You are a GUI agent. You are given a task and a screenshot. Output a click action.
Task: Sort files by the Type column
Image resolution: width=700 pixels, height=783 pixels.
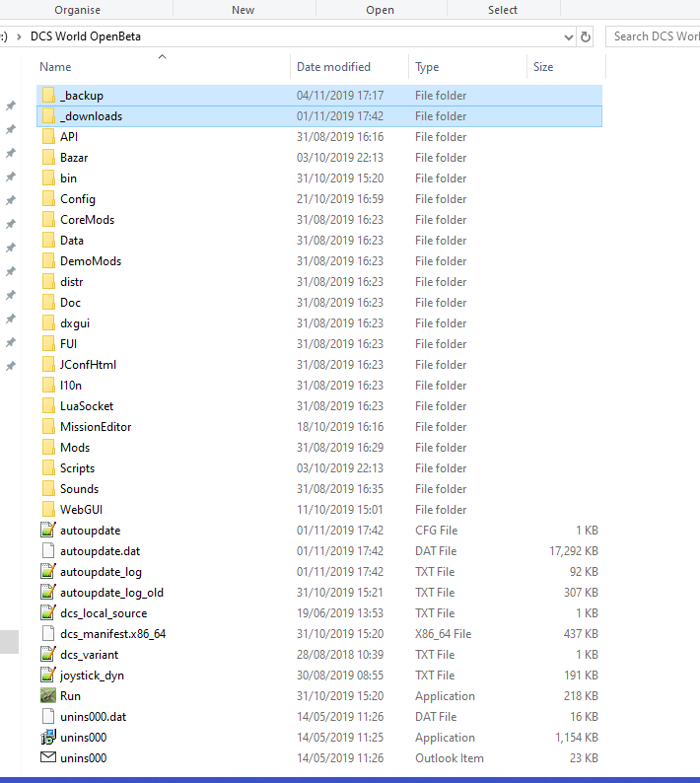coord(427,67)
